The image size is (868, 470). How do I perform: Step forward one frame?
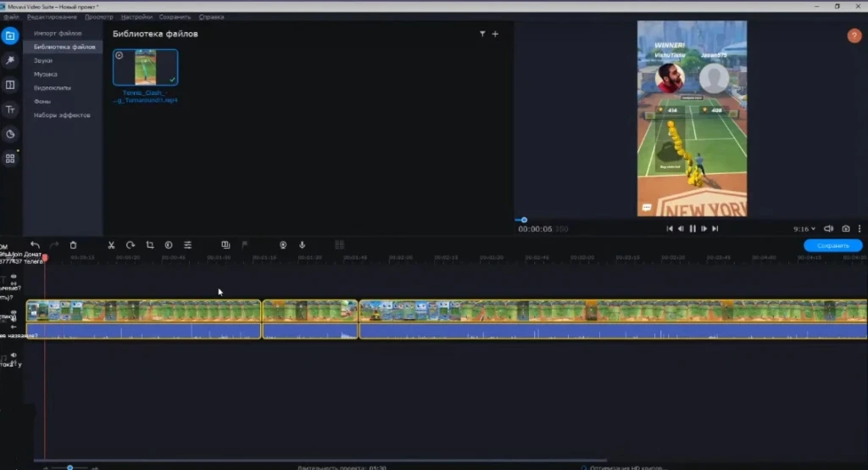[x=704, y=229]
